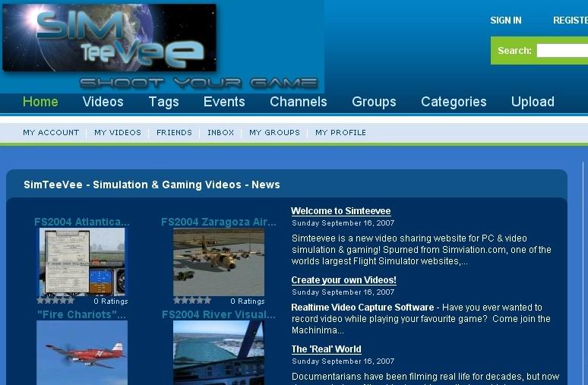
Task: Open the 'Create your own Videos!' article
Action: 344,280
